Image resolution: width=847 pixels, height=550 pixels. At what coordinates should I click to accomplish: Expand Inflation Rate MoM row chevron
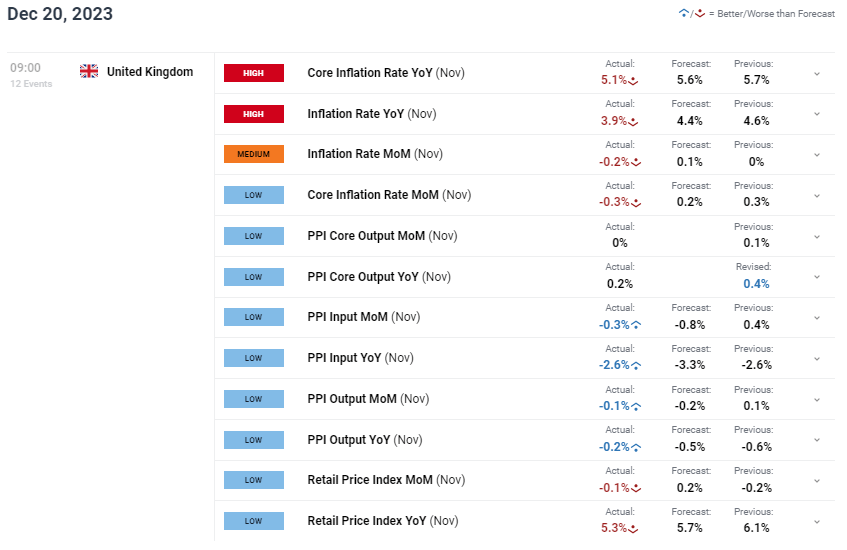tap(817, 155)
